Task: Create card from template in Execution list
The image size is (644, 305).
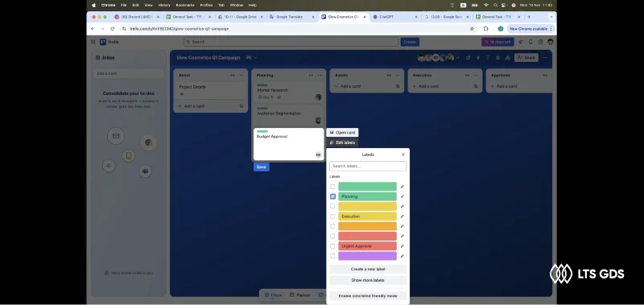Action: [476, 86]
